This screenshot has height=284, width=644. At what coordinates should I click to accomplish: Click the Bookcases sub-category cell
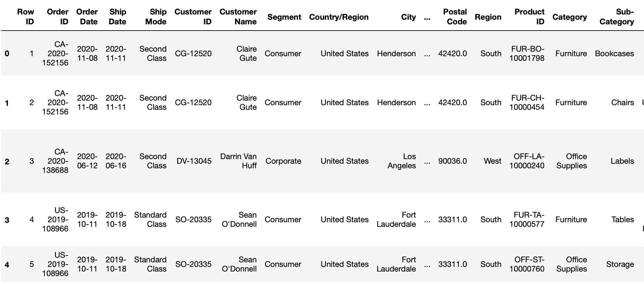click(x=614, y=54)
